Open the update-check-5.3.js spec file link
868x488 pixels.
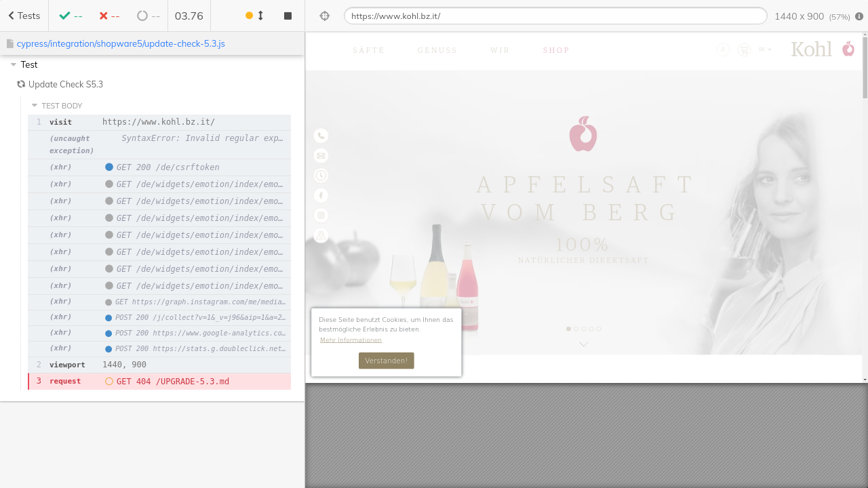(x=121, y=43)
